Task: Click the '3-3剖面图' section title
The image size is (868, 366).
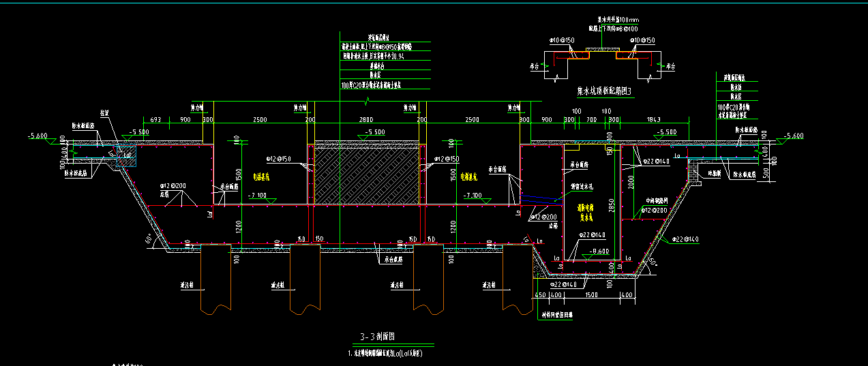Action: click(377, 336)
